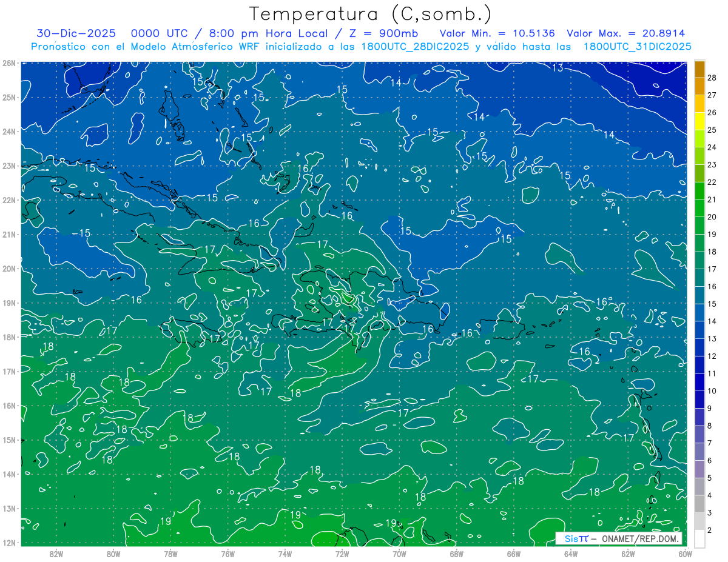This screenshot has width=728, height=562.
Task: Click the latitude axis label '24N'
Action: [8, 132]
